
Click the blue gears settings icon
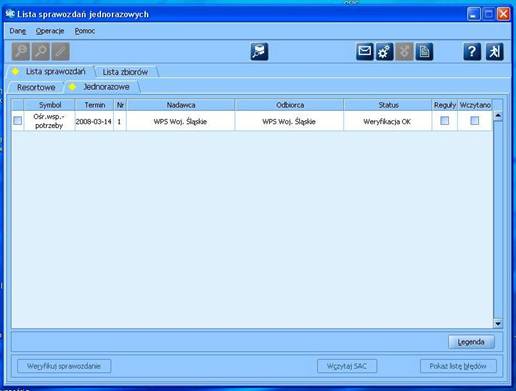point(384,52)
